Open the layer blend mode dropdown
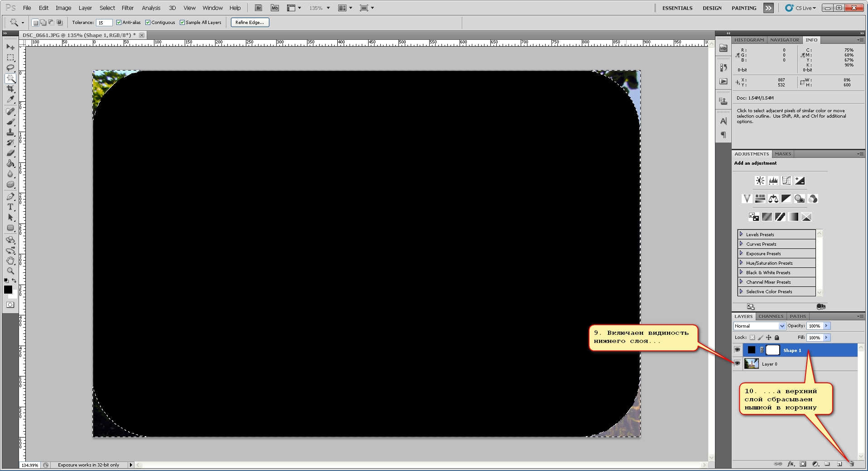868x471 pixels. (759, 326)
